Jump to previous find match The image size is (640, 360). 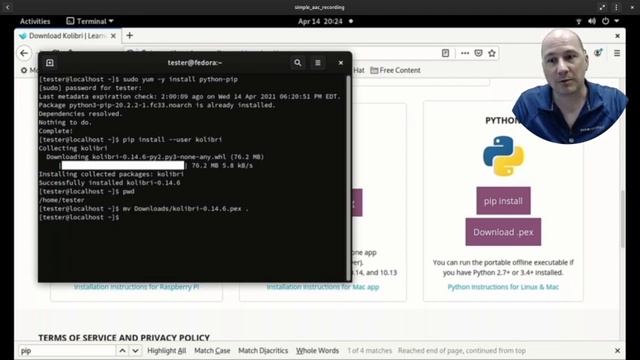coord(122,351)
